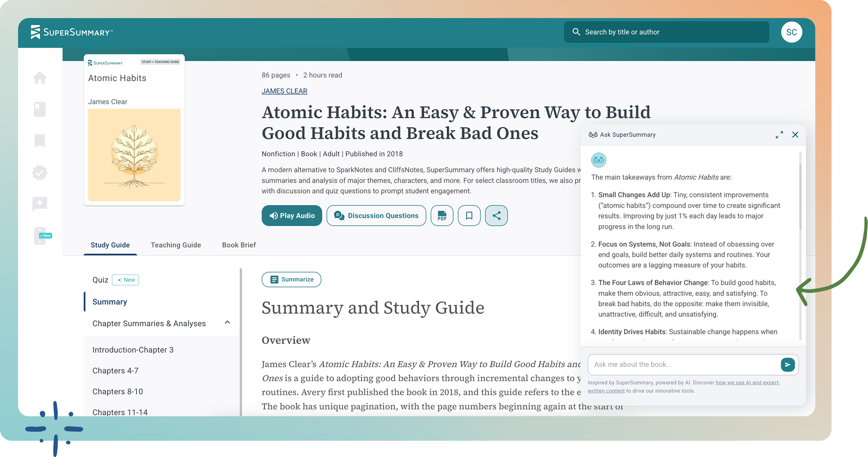Open the book library sidebar icon
This screenshot has height=457, width=868.
point(40,110)
